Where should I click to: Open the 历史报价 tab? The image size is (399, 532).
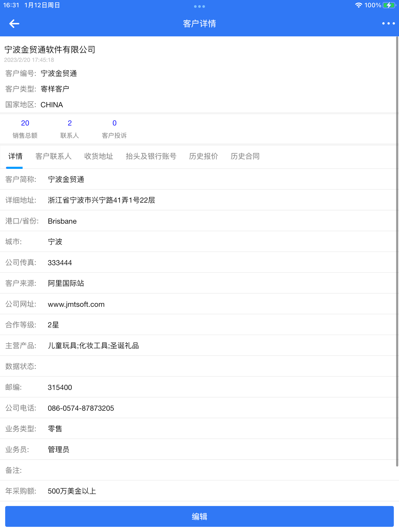point(204,156)
